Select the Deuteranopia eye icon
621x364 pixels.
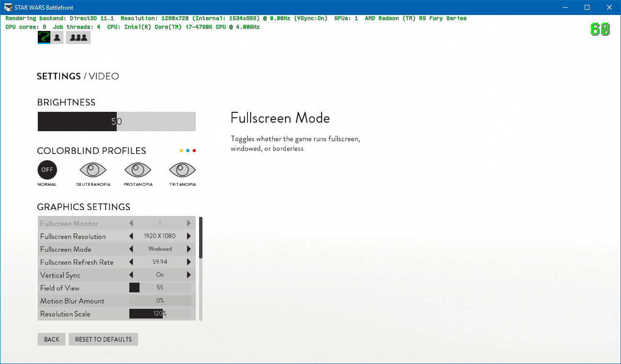pyautogui.click(x=93, y=170)
